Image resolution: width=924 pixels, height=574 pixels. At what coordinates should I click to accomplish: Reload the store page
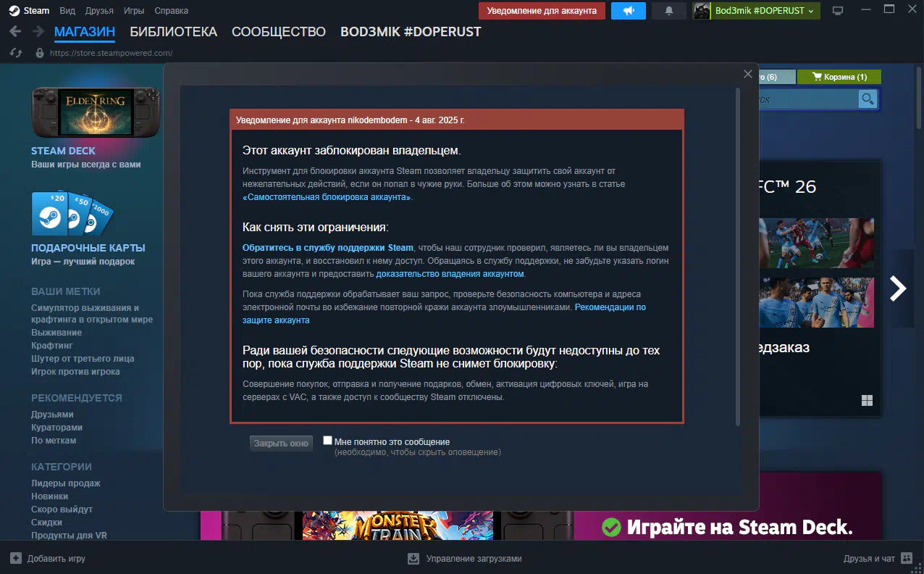point(17,53)
